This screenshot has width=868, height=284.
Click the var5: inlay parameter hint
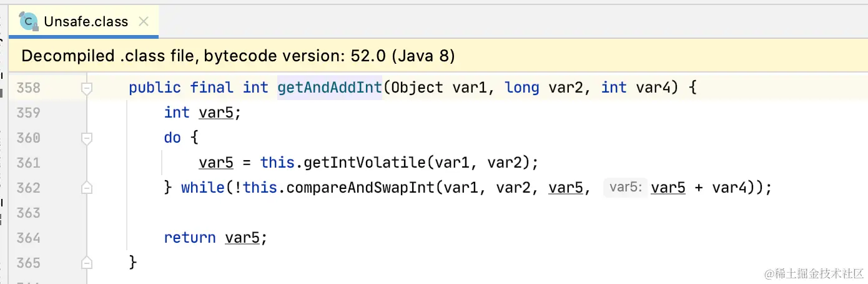[x=626, y=188]
